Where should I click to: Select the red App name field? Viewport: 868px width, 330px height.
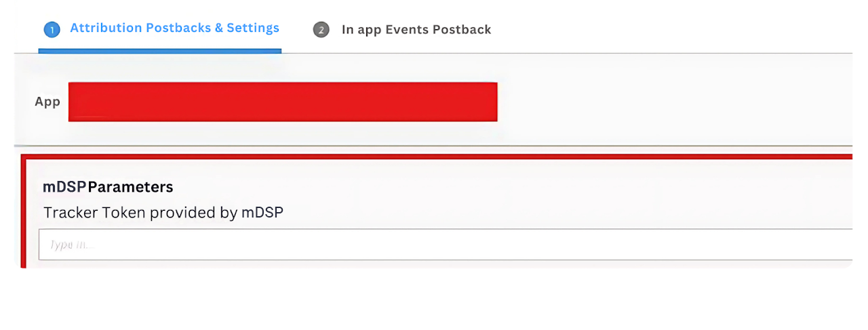point(283,102)
